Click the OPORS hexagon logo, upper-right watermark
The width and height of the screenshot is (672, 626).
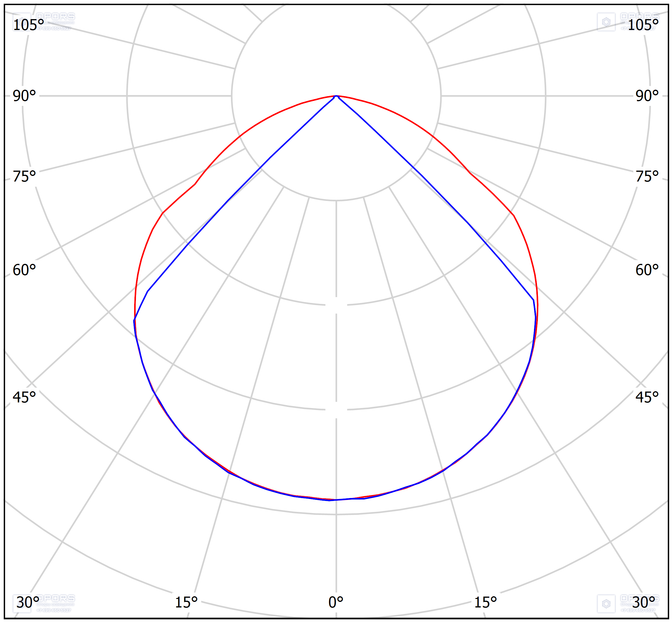(x=606, y=22)
